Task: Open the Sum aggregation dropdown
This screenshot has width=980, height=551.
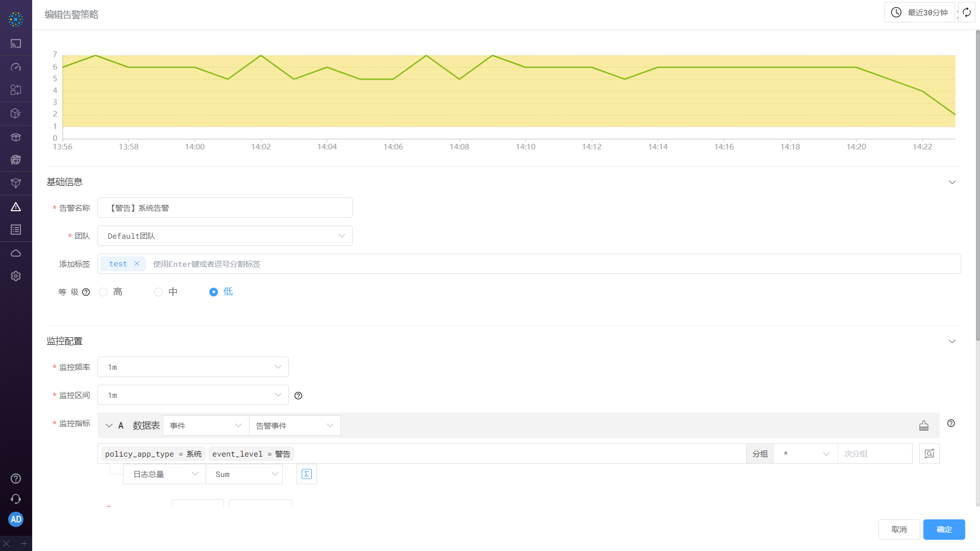Action: click(244, 474)
